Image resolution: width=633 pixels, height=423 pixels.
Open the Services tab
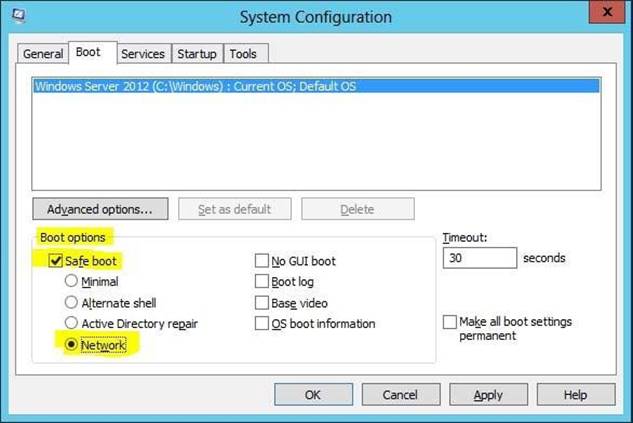(x=143, y=54)
